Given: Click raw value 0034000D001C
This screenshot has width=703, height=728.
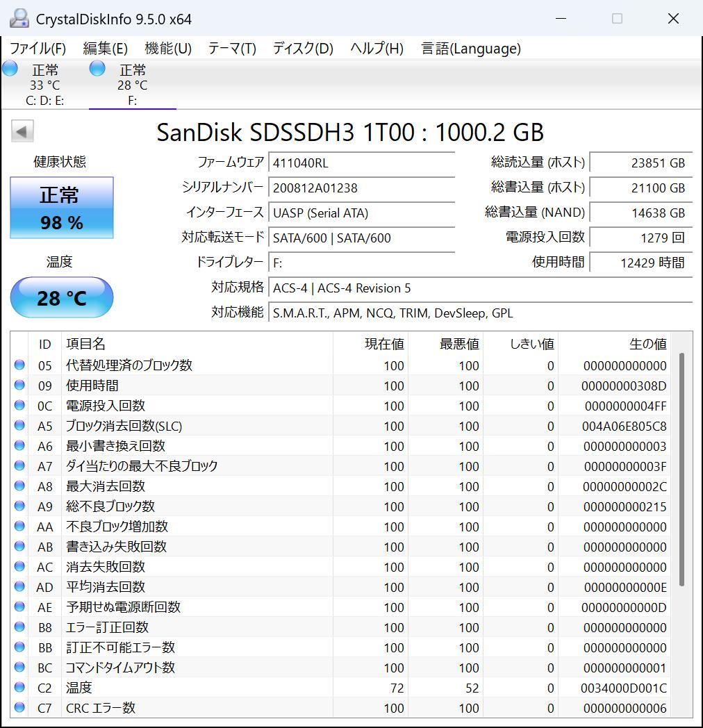Looking at the screenshot, I should (624, 688).
